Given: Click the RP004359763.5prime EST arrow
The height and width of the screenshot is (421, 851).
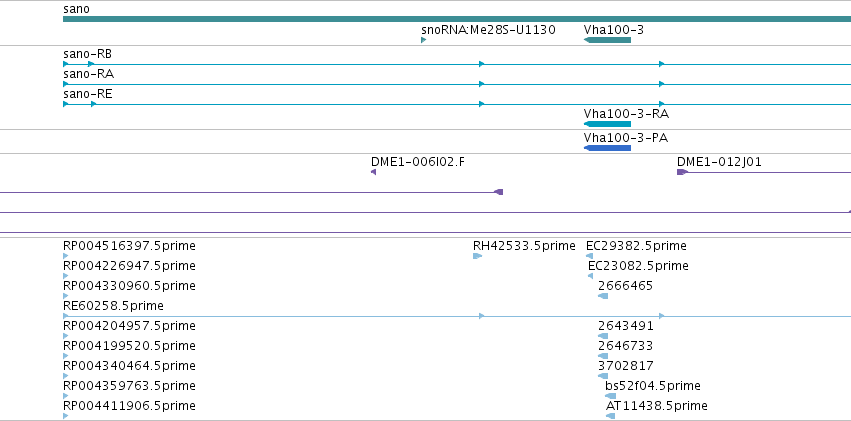Looking at the screenshot, I should [66, 396].
